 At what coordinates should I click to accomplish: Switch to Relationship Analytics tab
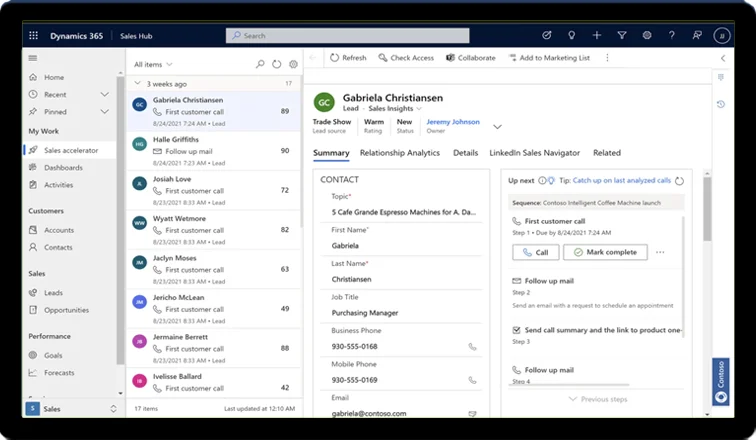pyautogui.click(x=400, y=153)
